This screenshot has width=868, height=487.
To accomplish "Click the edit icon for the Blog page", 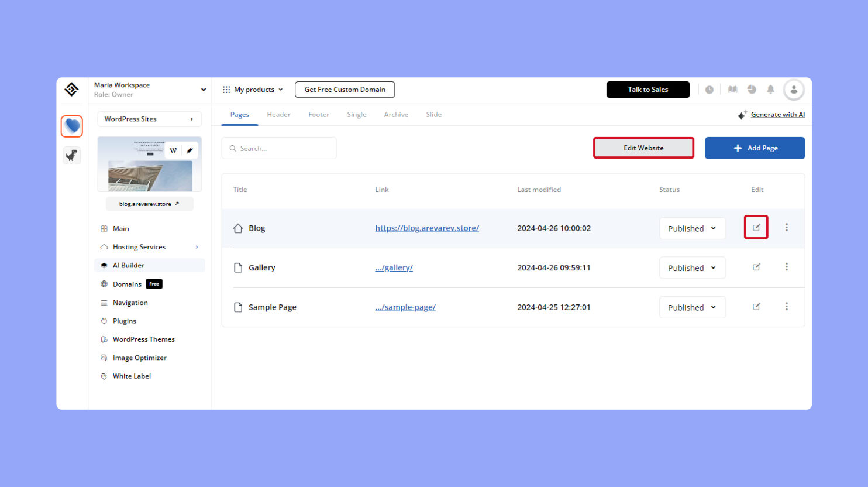I will 756,228.
